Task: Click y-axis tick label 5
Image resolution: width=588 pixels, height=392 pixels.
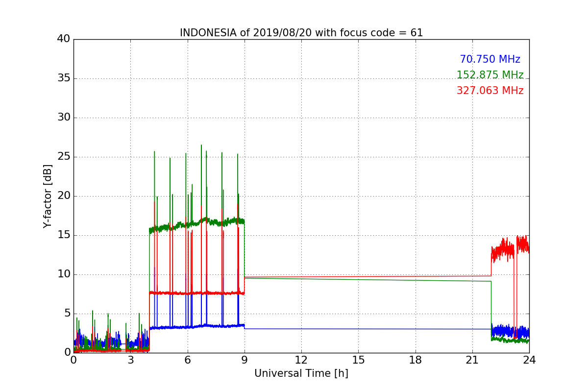Action: pyautogui.click(x=67, y=314)
